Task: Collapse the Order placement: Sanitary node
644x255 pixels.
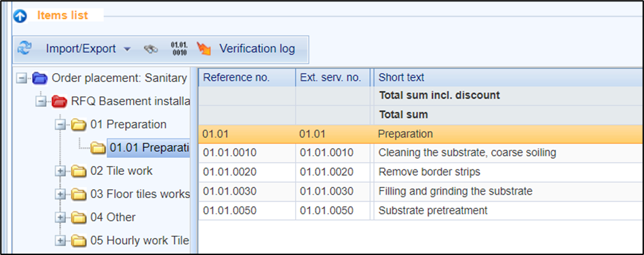Action: point(22,77)
